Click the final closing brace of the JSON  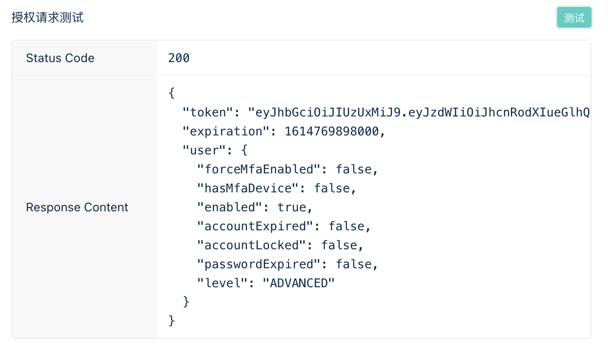click(x=171, y=320)
